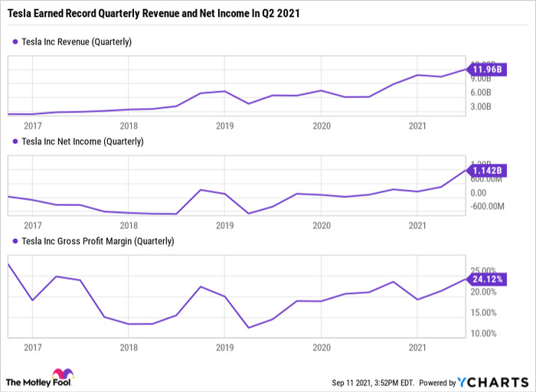Click the 2017 label under the gross margin chart

pos(33,348)
